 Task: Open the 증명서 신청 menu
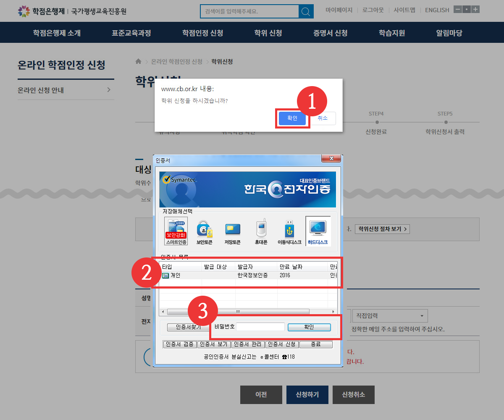[x=330, y=33]
